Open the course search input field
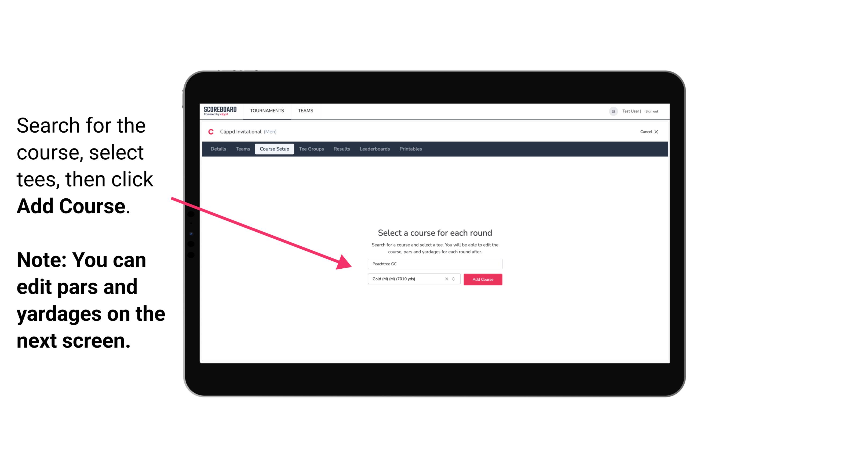 (435, 263)
